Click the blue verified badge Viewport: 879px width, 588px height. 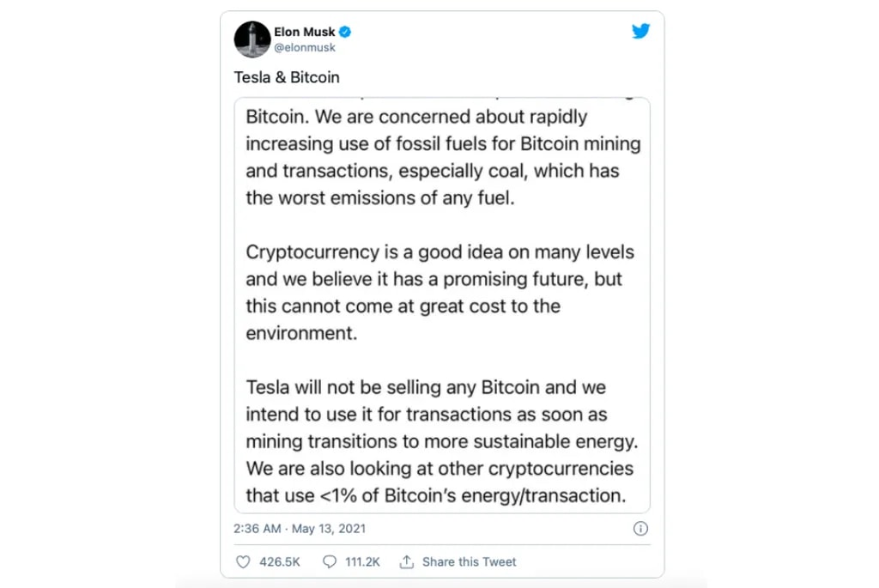(x=345, y=33)
